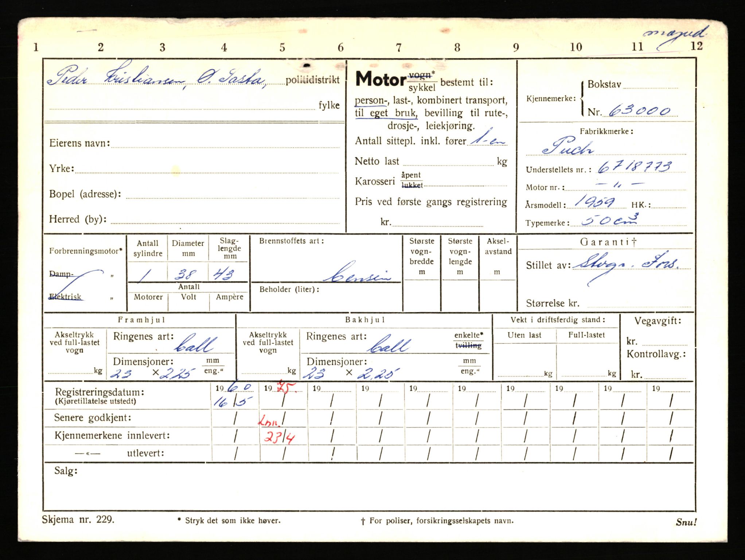745x560 pixels.
Task: Click the 'Herred (by):' label
Action: 78,219
